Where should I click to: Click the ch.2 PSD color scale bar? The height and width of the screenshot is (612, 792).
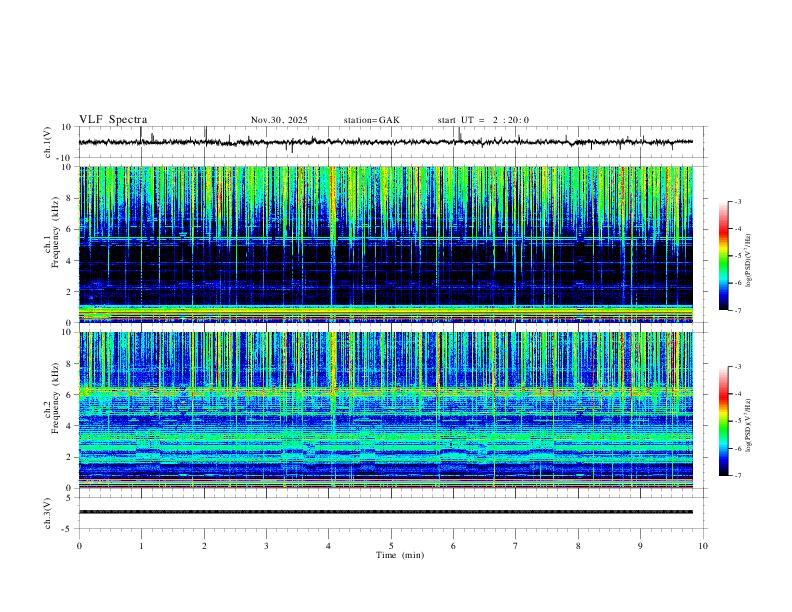pos(724,421)
